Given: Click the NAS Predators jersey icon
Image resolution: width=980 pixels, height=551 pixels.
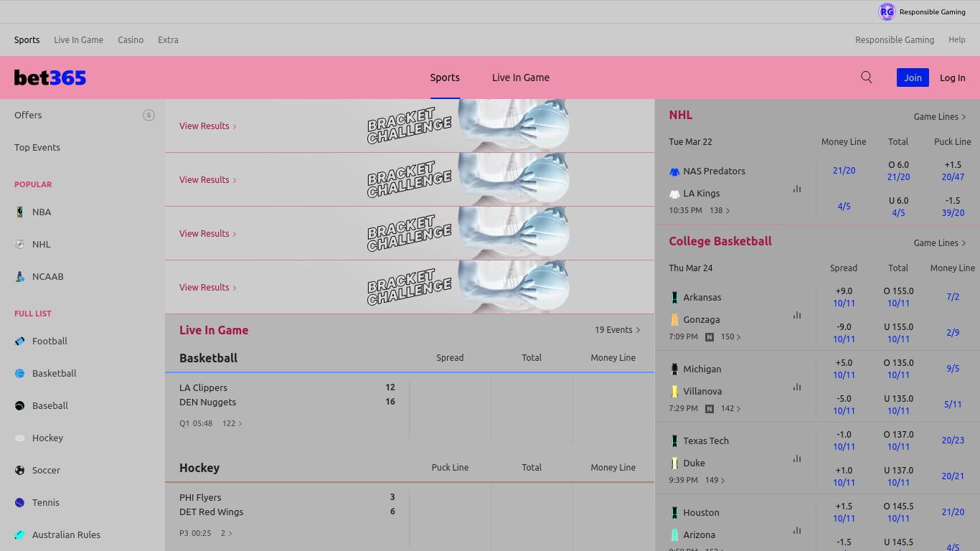Looking at the screenshot, I should (674, 171).
